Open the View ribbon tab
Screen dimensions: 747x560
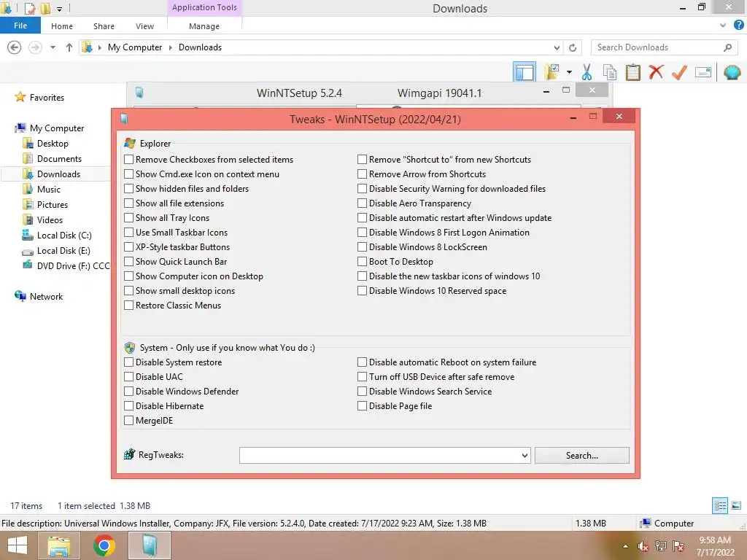144,26
